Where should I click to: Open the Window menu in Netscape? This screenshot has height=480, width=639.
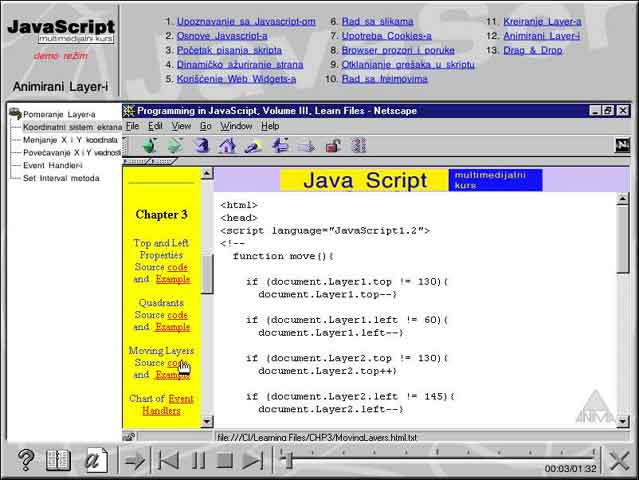click(x=236, y=126)
